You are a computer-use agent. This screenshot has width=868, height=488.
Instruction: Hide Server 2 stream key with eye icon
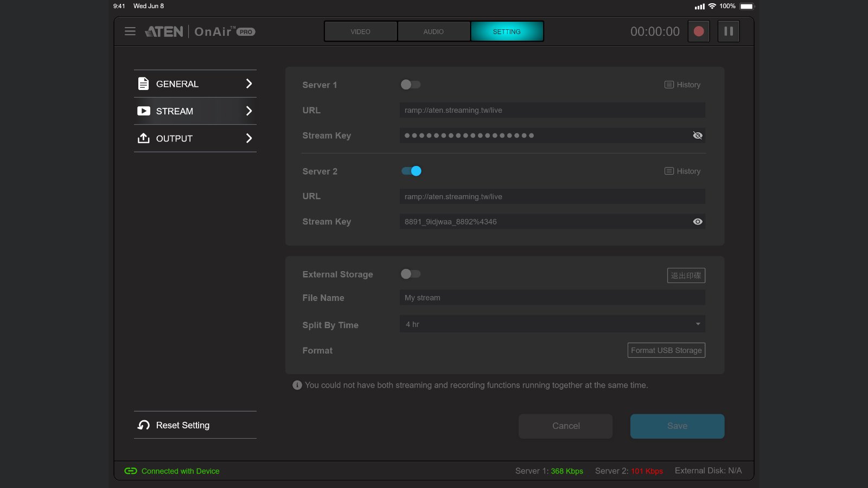(698, 222)
